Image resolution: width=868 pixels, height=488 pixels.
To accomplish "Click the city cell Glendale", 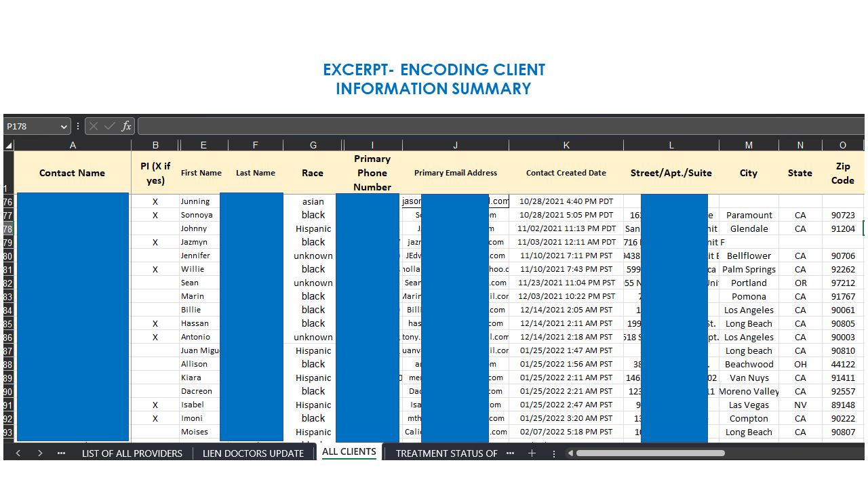I will pyautogui.click(x=749, y=228).
